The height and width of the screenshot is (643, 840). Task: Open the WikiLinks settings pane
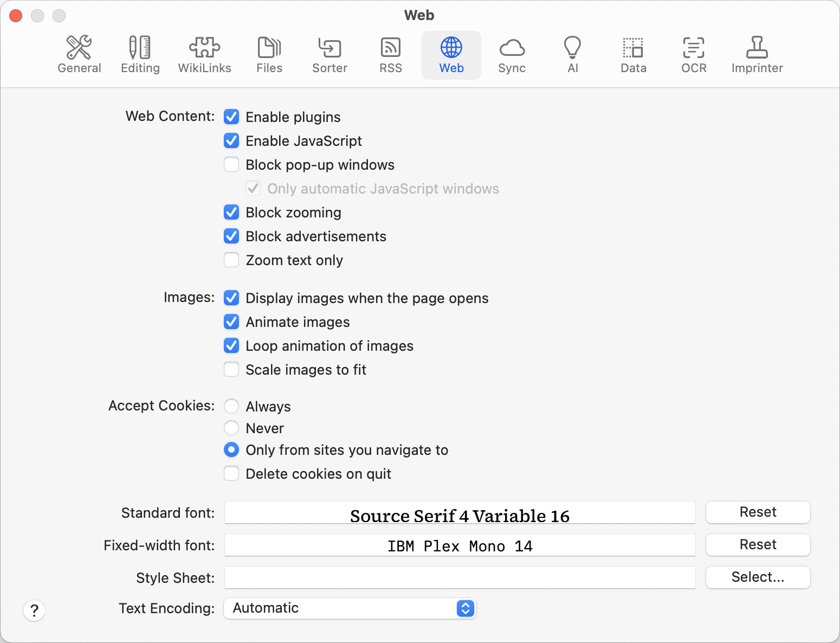(204, 55)
